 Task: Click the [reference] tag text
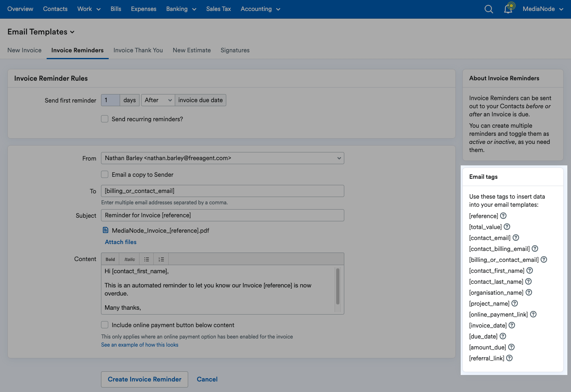pos(483,216)
